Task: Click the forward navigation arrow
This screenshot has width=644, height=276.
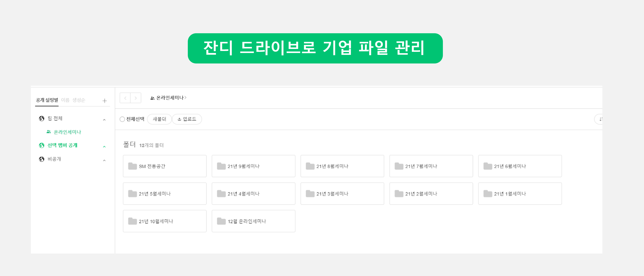Action: pyautogui.click(x=136, y=98)
